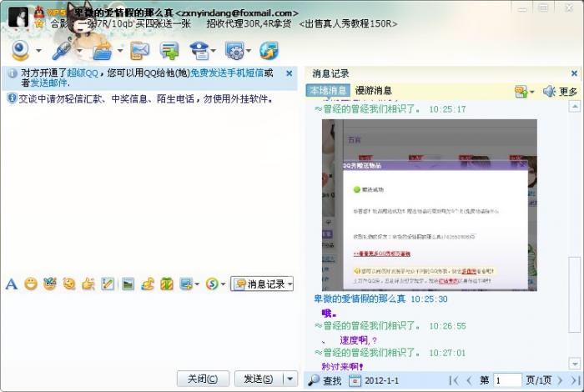This screenshot has width=584, height=392.
Task: Click the contact name 卑微的爱情假的那么真
Action: coord(123,13)
